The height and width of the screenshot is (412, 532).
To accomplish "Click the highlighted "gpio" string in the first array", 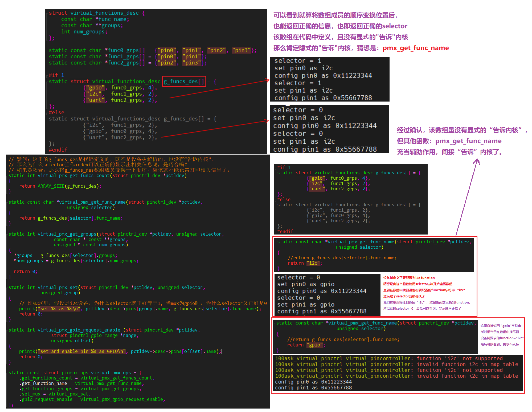I will (x=95, y=88).
